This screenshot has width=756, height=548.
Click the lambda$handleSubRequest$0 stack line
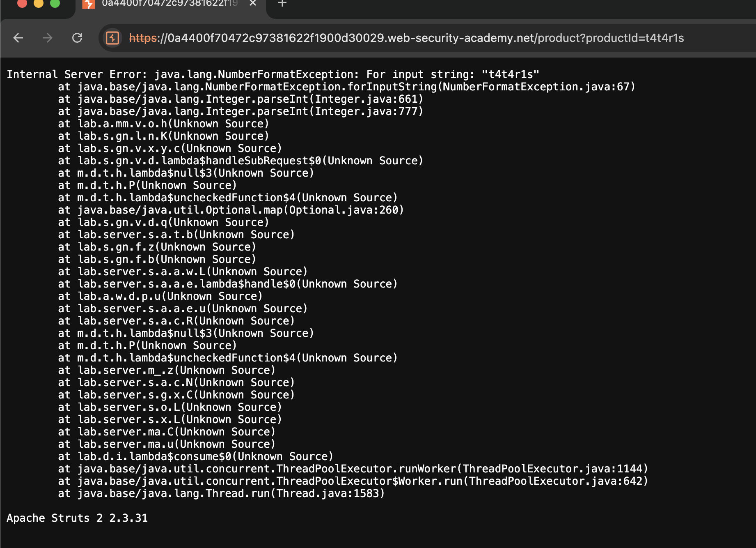(x=241, y=161)
